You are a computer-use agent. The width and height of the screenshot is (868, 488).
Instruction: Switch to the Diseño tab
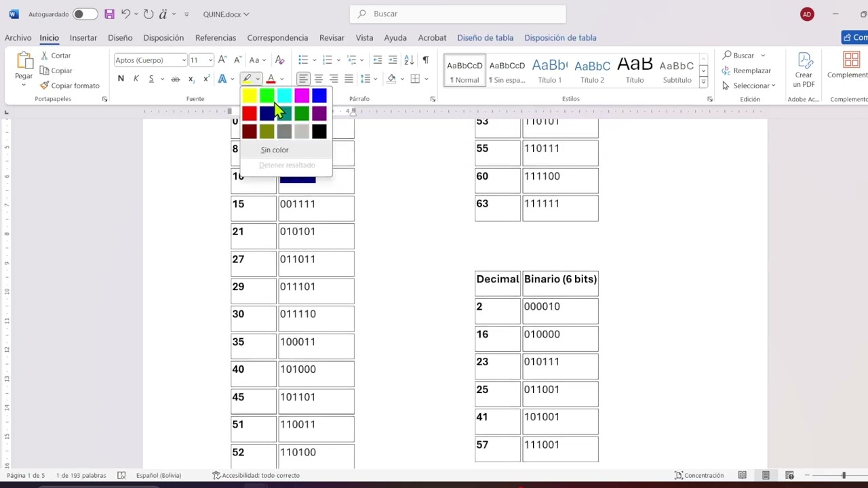coord(120,38)
